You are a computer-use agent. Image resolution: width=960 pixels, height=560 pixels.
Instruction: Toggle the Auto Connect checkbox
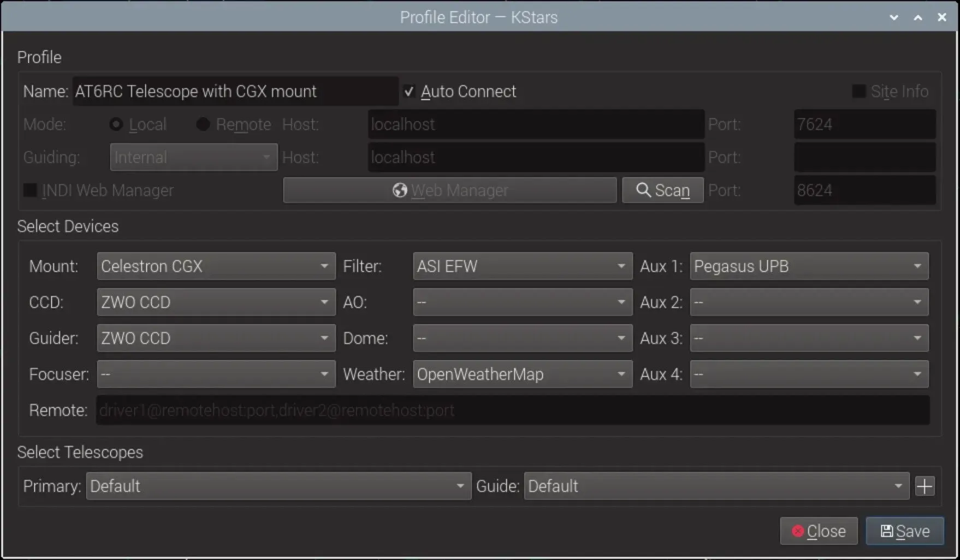[x=409, y=92]
